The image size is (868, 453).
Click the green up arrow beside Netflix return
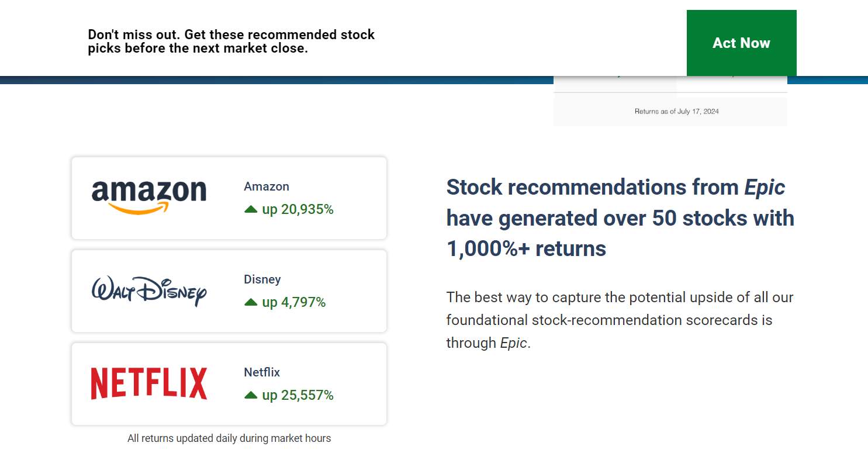pos(251,395)
